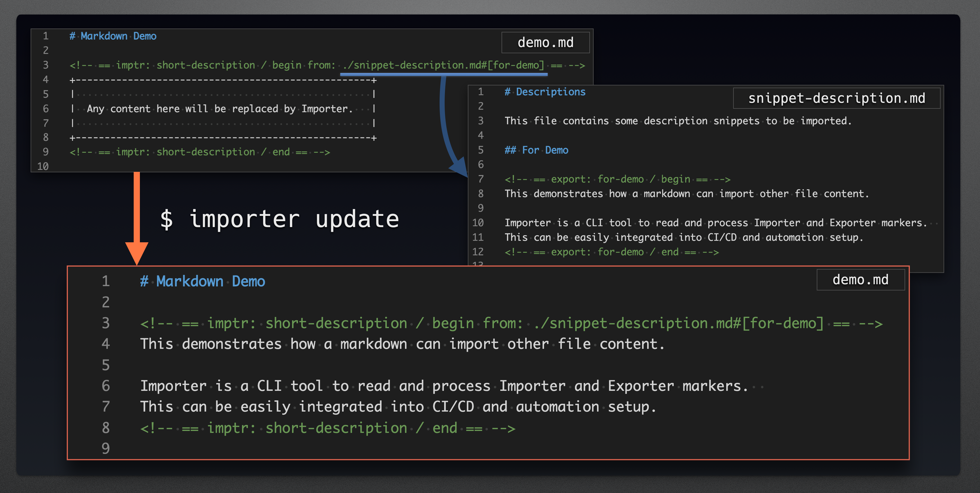This screenshot has width=980, height=493.
Task: Click line number 9 in bottom editor gutter
Action: 106,448
